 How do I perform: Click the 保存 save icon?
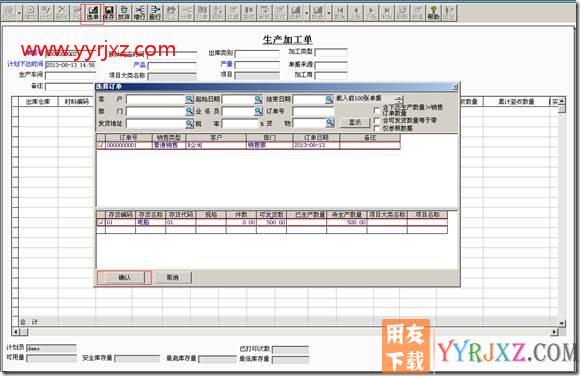click(109, 13)
